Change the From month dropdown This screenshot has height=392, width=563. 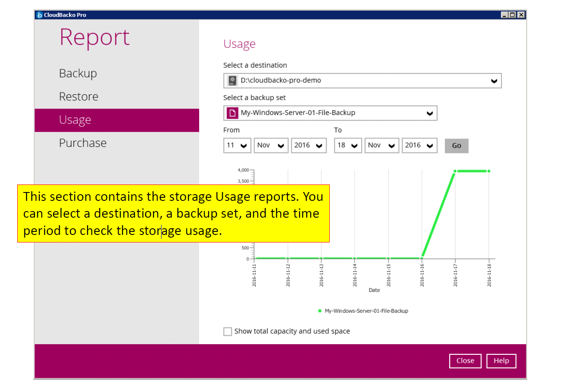coord(271,146)
